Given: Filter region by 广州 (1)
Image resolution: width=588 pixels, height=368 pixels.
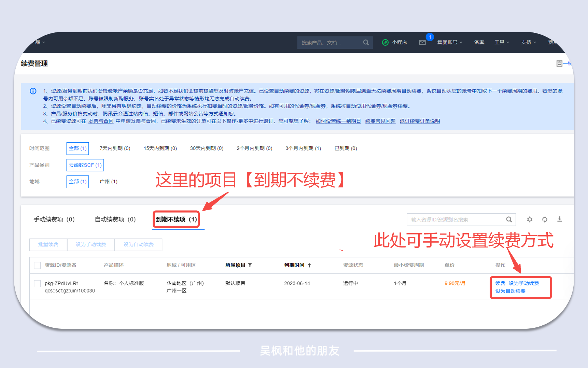Looking at the screenshot, I should 109,182.
